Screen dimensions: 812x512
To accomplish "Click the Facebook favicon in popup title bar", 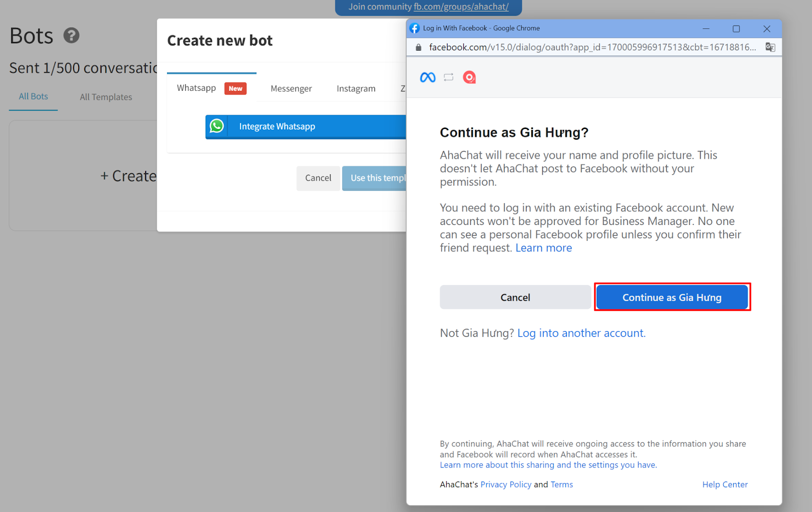I will 415,28.
